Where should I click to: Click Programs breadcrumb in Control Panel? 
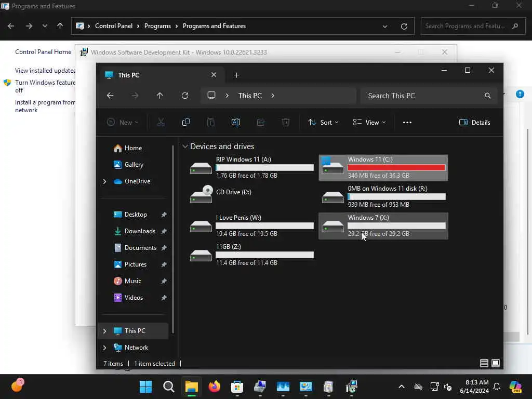pyautogui.click(x=157, y=26)
